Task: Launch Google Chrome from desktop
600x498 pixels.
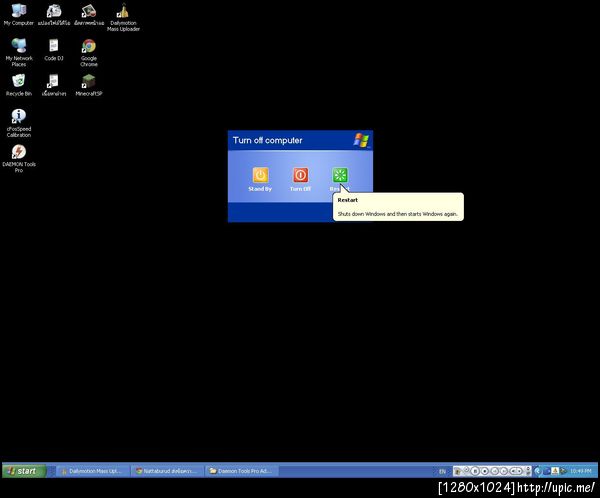Action: point(89,53)
